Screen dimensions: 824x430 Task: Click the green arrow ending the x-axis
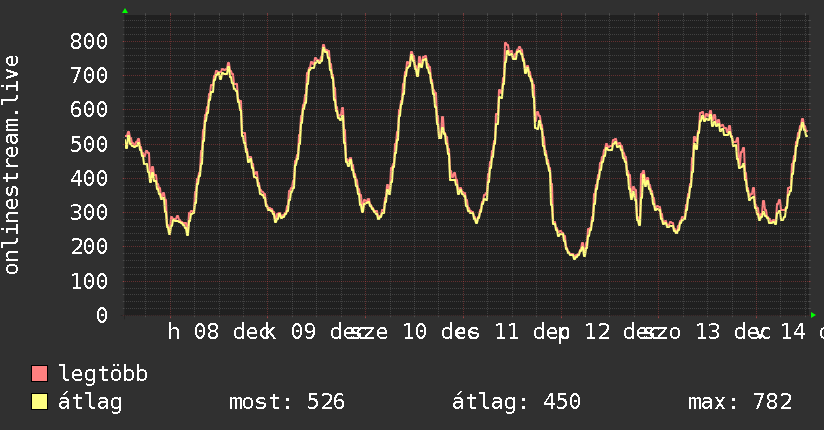click(x=813, y=315)
